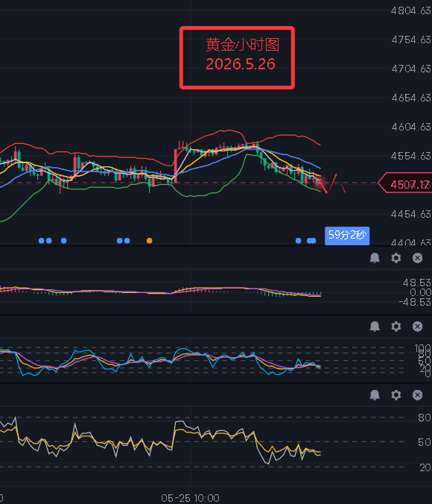Close the bottom RSI panel with 80/50/20 scale
Image resolution: width=432 pixels, height=504 pixels.
click(x=417, y=394)
